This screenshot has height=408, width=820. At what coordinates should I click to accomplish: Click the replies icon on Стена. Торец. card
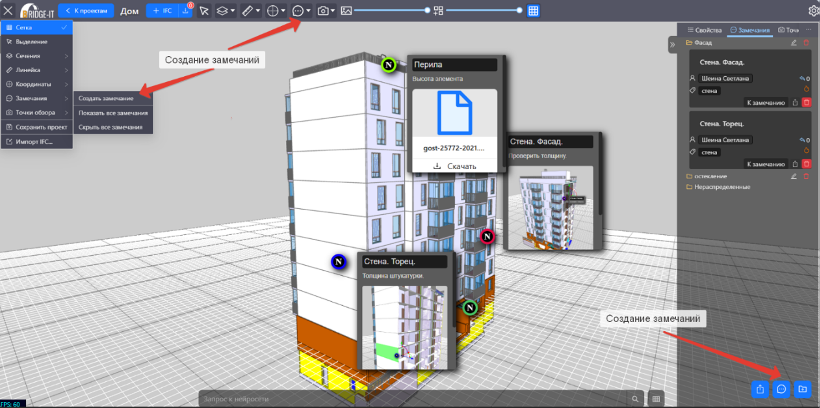click(x=804, y=140)
